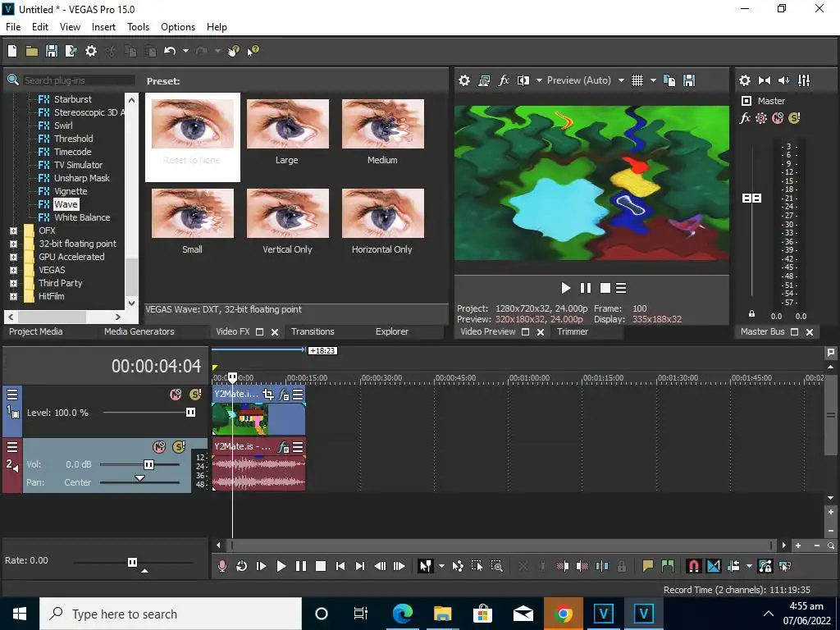Expand the HitFilm folder
Image resolution: width=840 pixels, height=630 pixels.
point(13,297)
